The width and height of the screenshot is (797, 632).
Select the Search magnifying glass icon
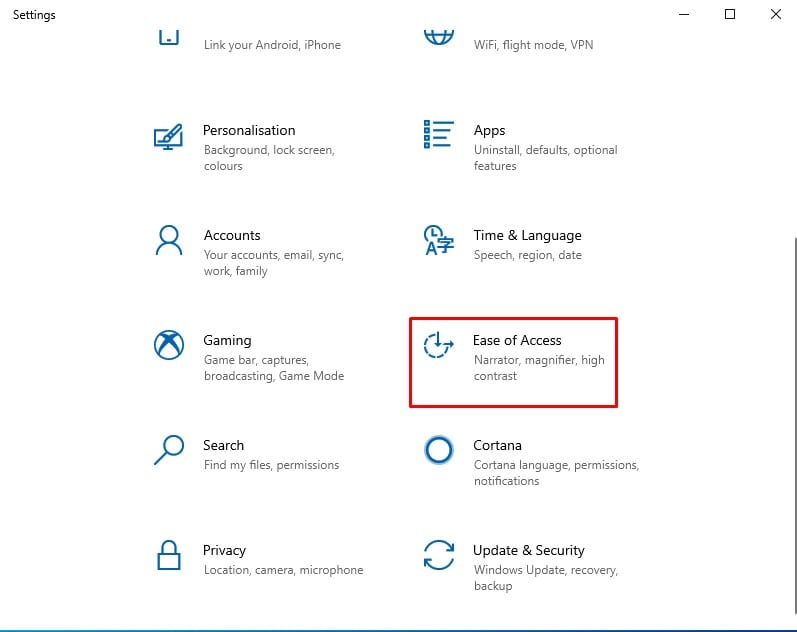point(169,449)
